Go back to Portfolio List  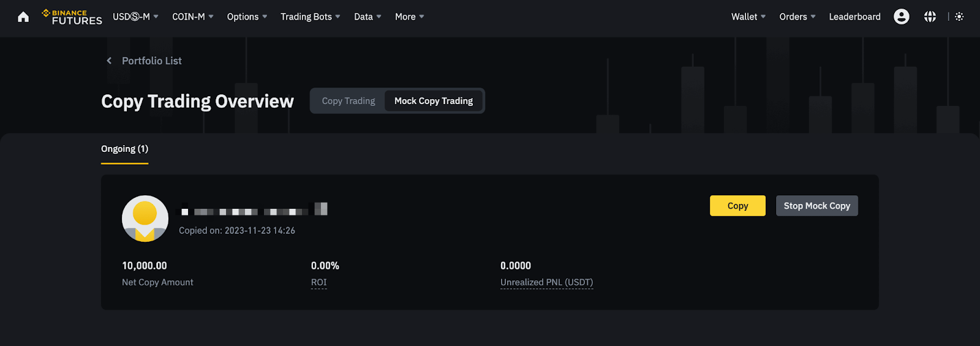pos(152,61)
